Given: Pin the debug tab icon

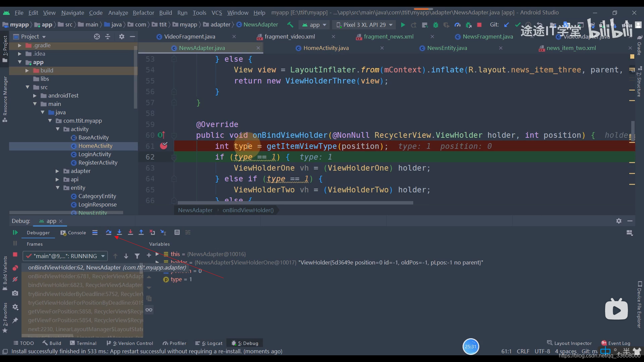Looking at the screenshot, I should point(15,320).
